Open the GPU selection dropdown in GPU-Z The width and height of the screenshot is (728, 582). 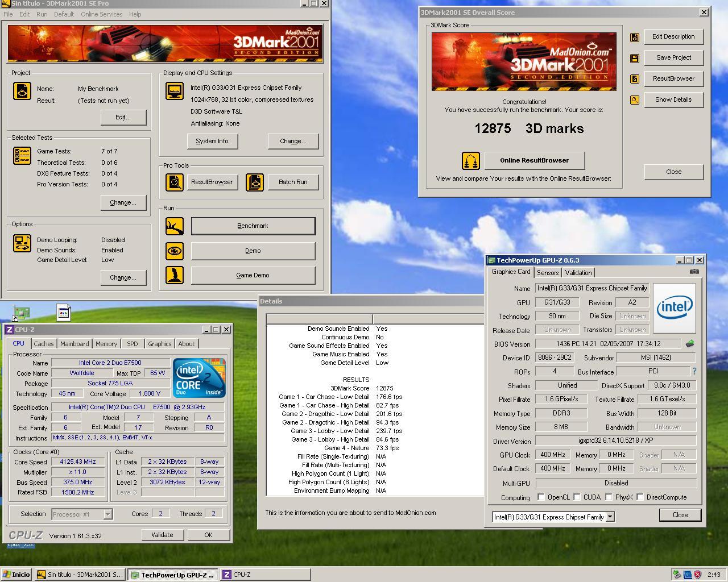(610, 517)
